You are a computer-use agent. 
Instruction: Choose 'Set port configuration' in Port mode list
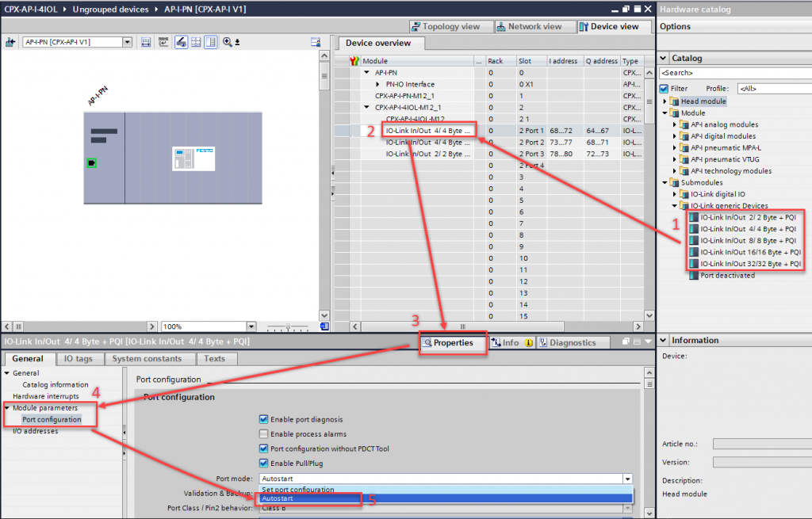pyautogui.click(x=446, y=489)
